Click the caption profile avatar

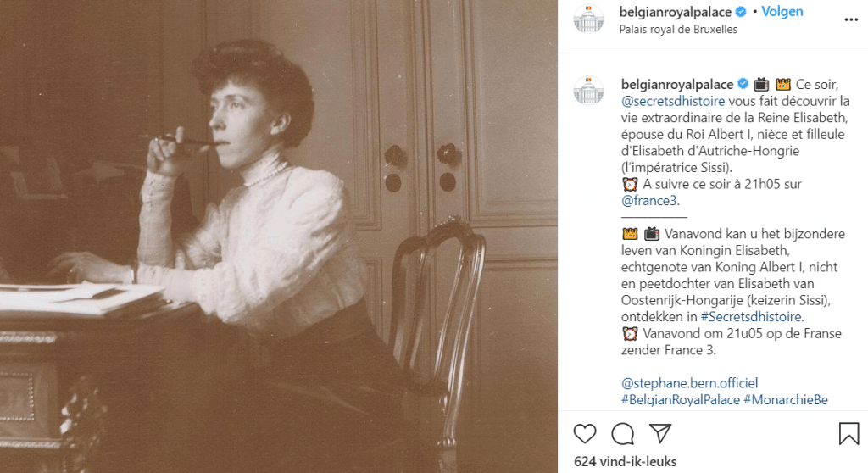(589, 91)
